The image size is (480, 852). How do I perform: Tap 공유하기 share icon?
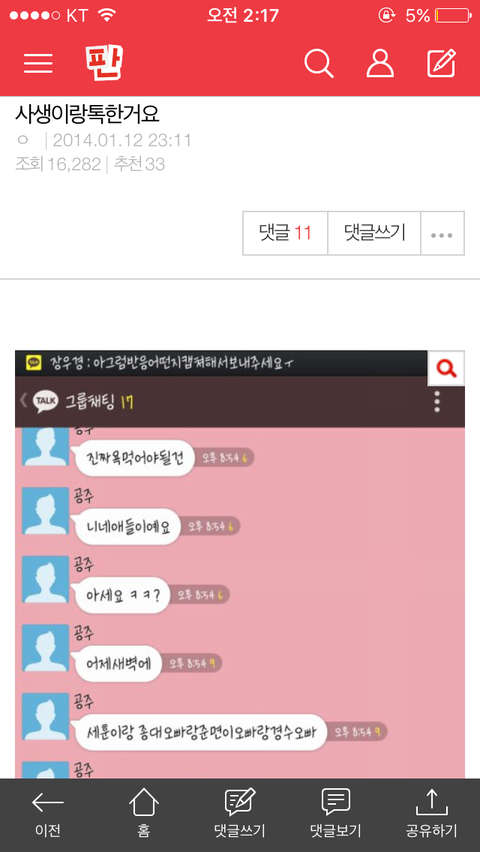click(x=432, y=814)
